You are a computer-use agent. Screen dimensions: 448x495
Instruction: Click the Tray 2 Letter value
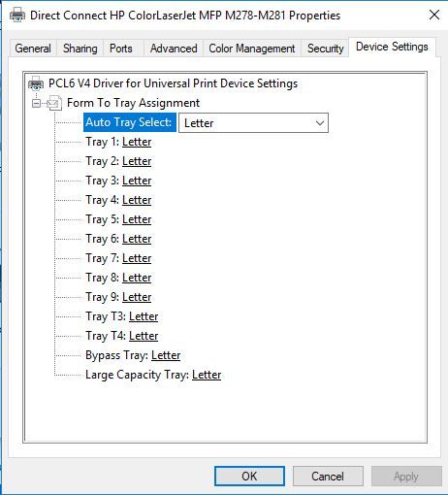click(137, 161)
